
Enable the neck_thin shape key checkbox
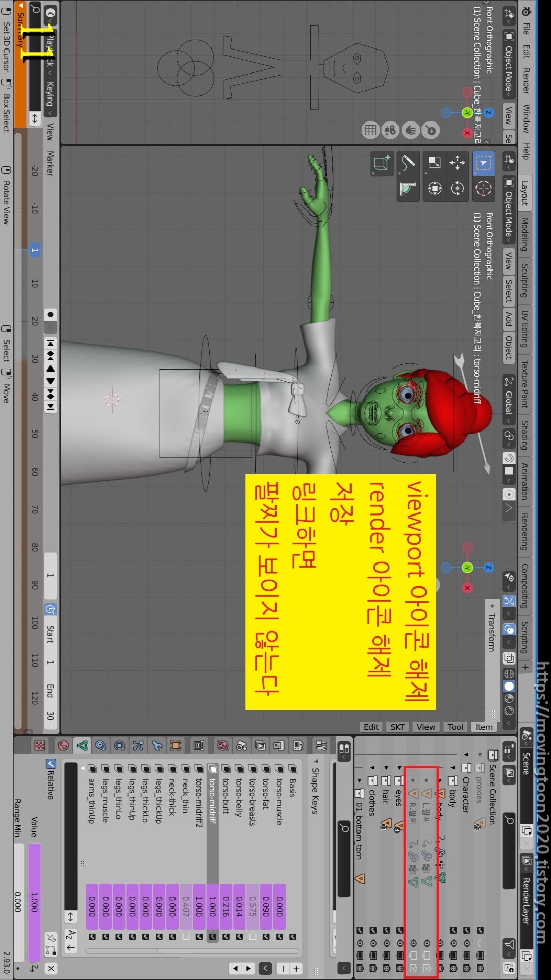point(186,937)
